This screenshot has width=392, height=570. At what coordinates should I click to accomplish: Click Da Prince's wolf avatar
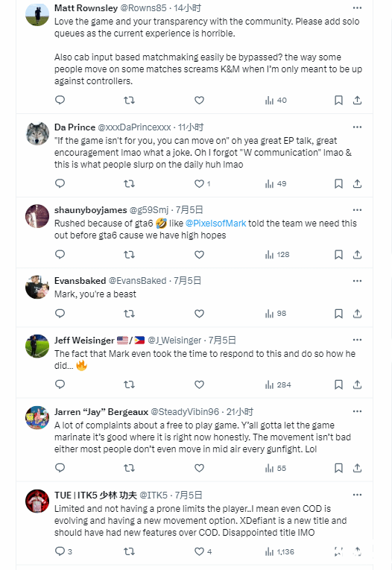[x=37, y=133]
